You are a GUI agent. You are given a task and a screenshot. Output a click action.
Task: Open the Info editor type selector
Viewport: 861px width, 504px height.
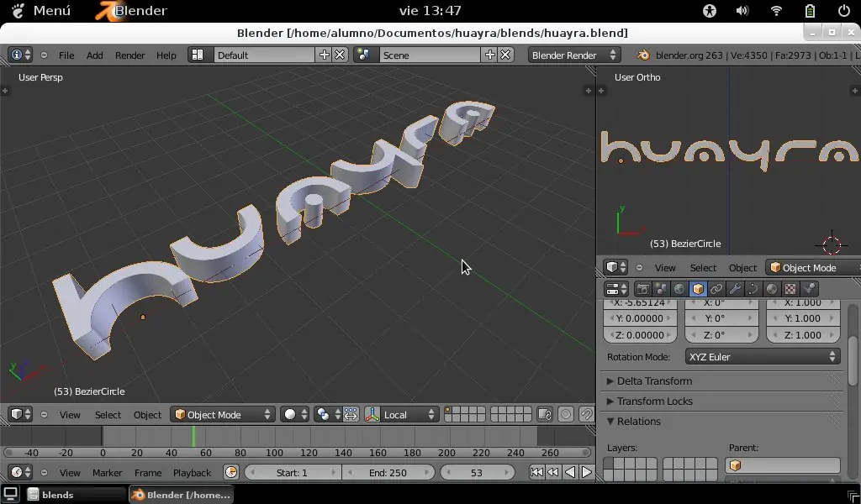pyautogui.click(x=20, y=55)
